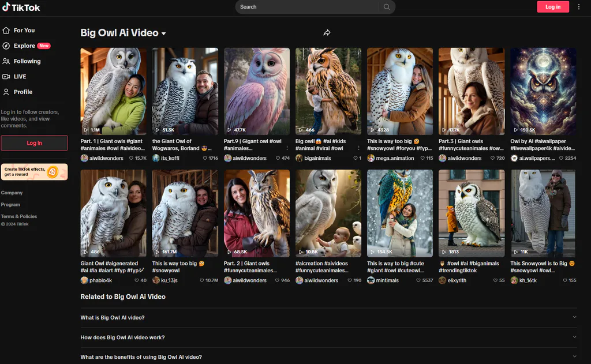591x364 pixels.
Task: Click the Create TikTok effects banner
Action: pos(34,172)
